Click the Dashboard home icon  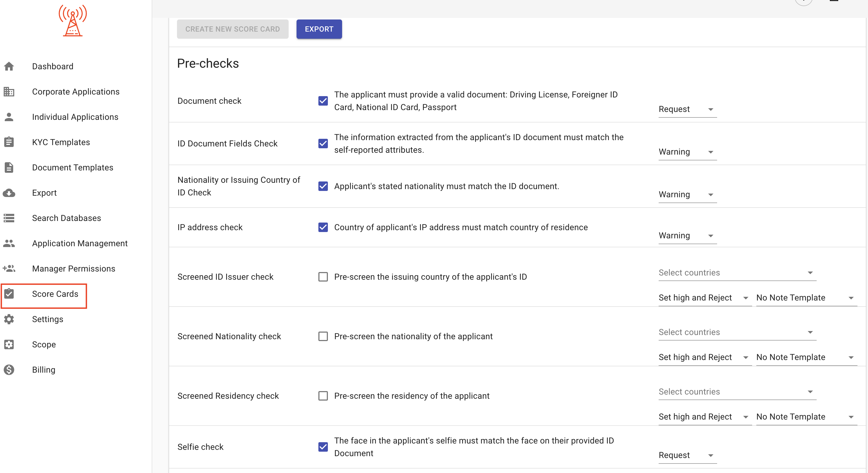pyautogui.click(x=9, y=66)
